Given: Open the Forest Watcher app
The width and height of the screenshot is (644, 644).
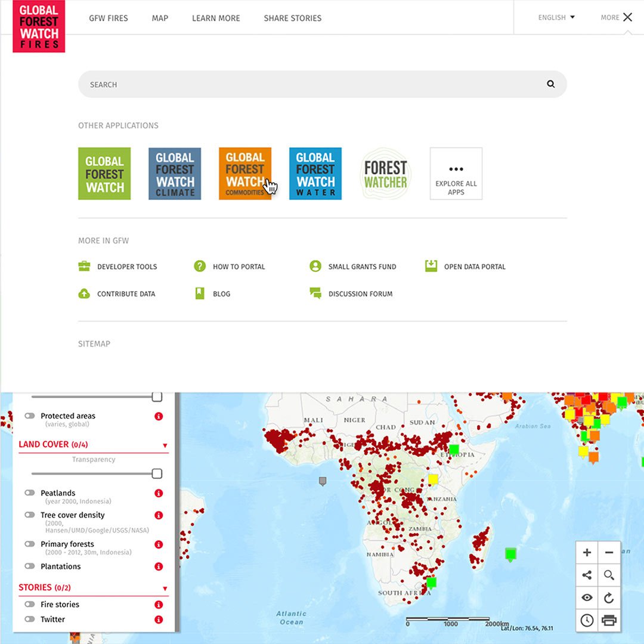Looking at the screenshot, I should [385, 174].
